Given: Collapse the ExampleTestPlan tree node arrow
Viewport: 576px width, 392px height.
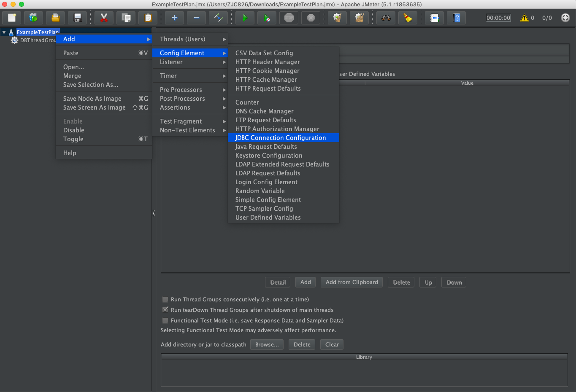Looking at the screenshot, I should (4, 32).
